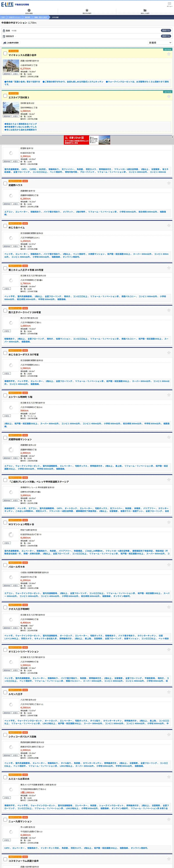174x868 pixels.
Task: Check ニュー九段マンション checkbox
Action: click(x=5, y=820)
